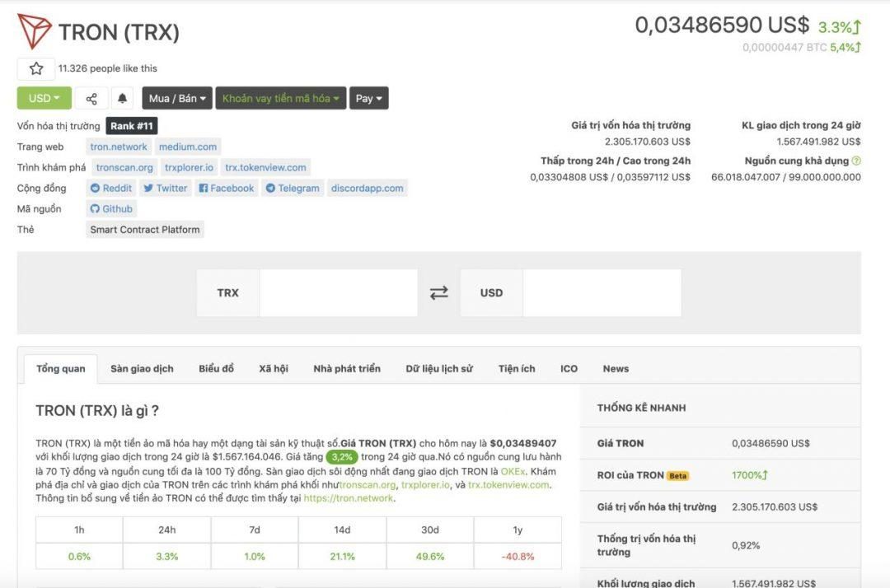The image size is (890, 588).
Task: Open the trxplorer.io link in the description
Action: [426, 485]
